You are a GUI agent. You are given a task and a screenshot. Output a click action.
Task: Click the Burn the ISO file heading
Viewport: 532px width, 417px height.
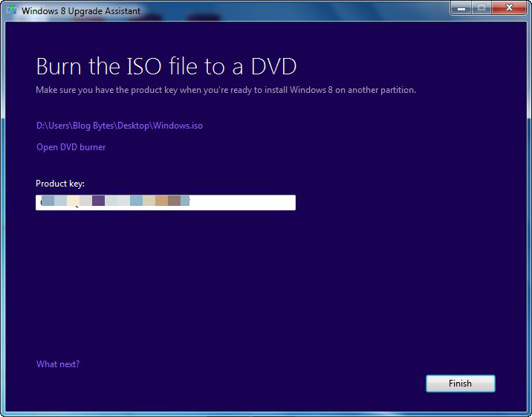point(166,66)
